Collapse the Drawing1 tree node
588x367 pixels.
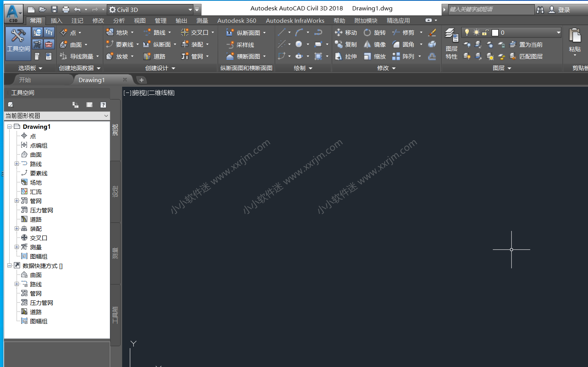pyautogui.click(x=9, y=126)
